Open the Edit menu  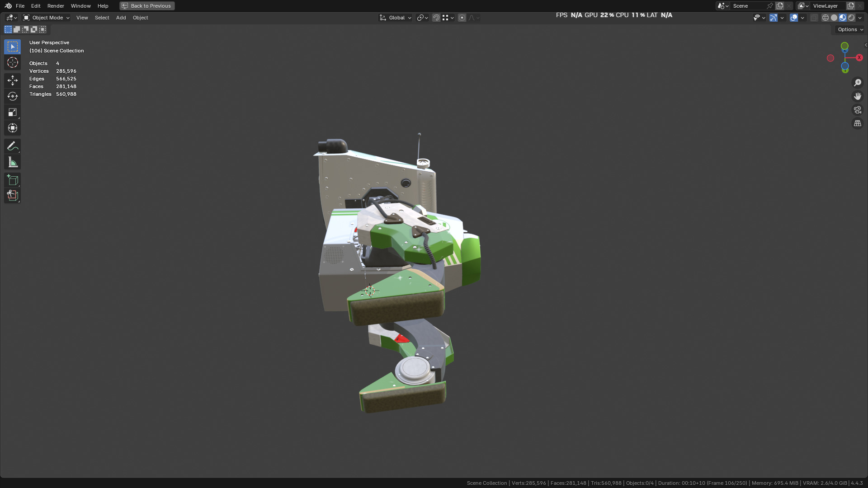(x=36, y=6)
